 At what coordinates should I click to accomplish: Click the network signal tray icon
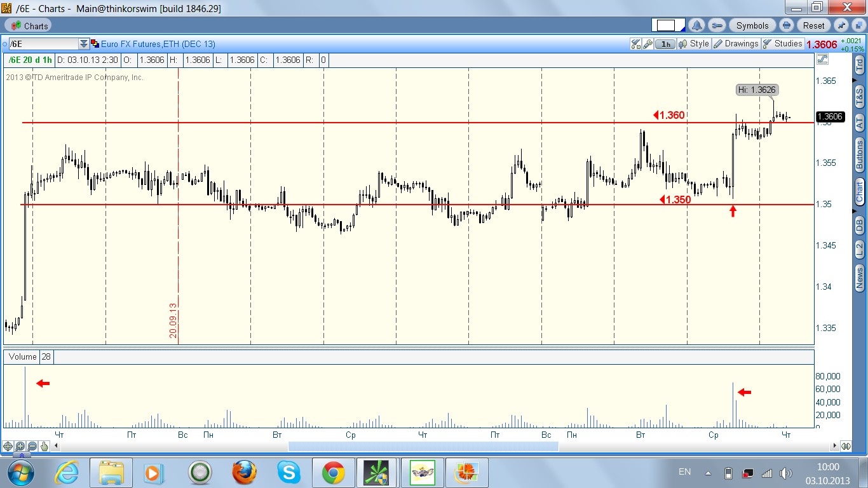767,473
